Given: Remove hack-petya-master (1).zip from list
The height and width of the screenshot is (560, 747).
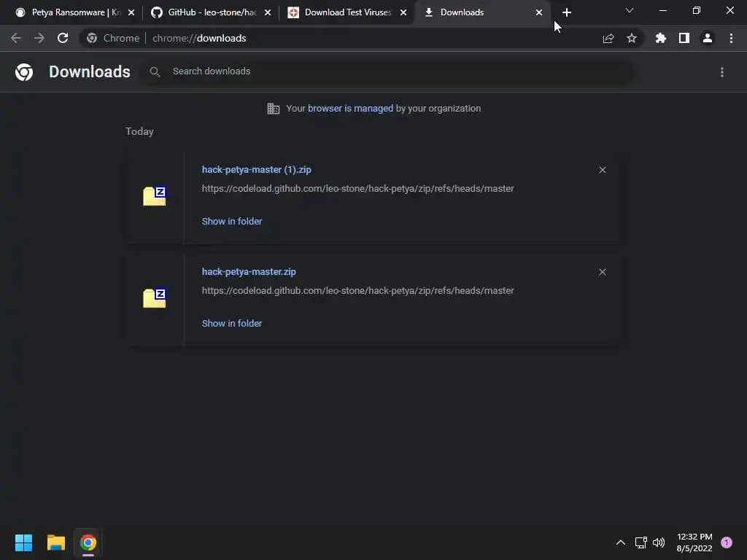Looking at the screenshot, I should [602, 170].
